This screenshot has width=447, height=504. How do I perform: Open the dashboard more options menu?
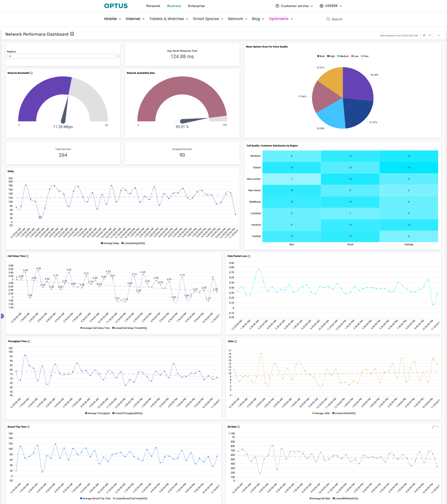tap(439, 35)
